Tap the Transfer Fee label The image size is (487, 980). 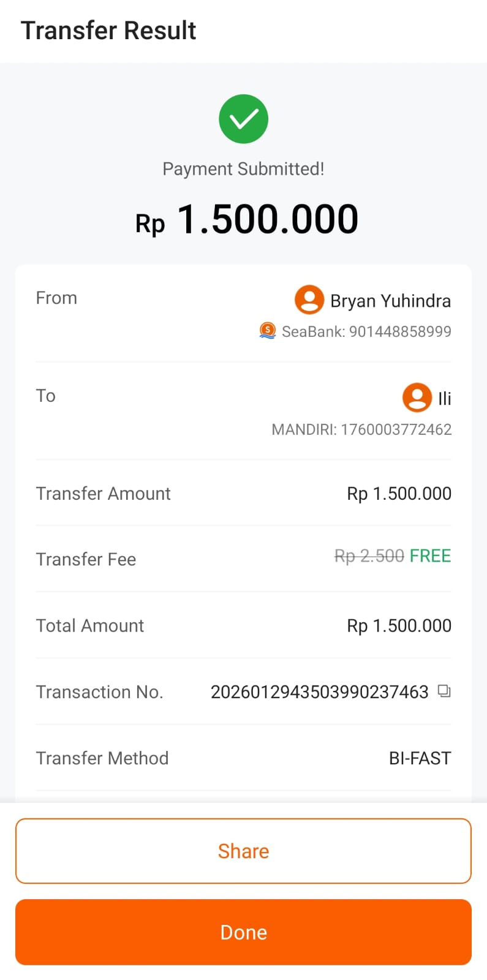(x=86, y=559)
